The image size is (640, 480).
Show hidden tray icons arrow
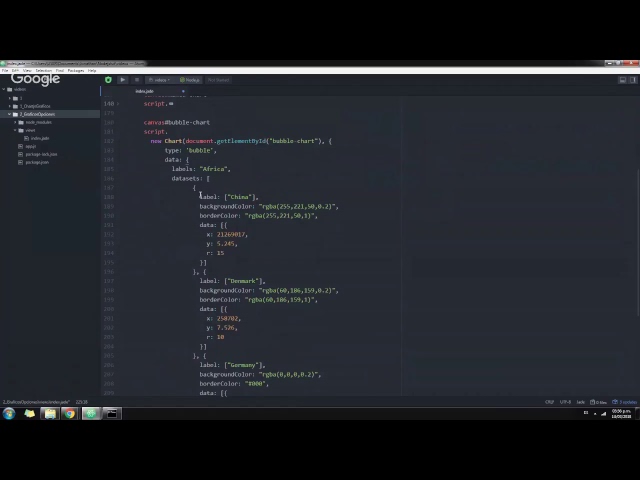pos(595,413)
